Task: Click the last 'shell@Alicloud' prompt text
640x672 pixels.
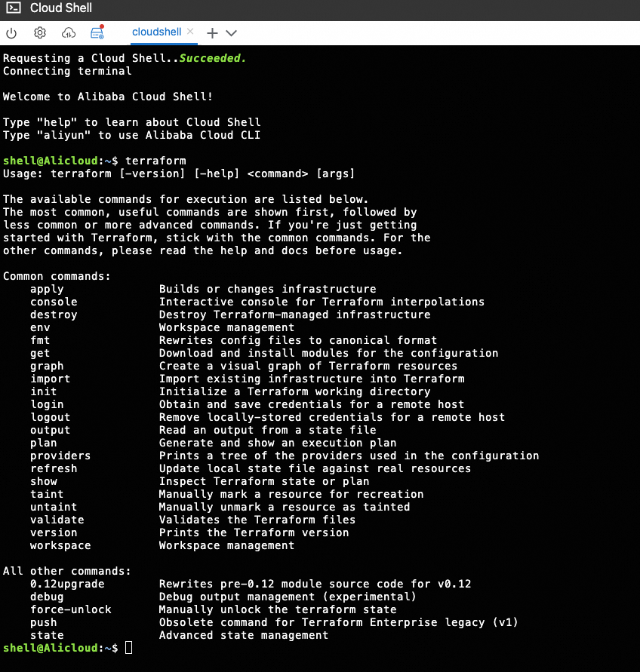Action: tap(50, 648)
